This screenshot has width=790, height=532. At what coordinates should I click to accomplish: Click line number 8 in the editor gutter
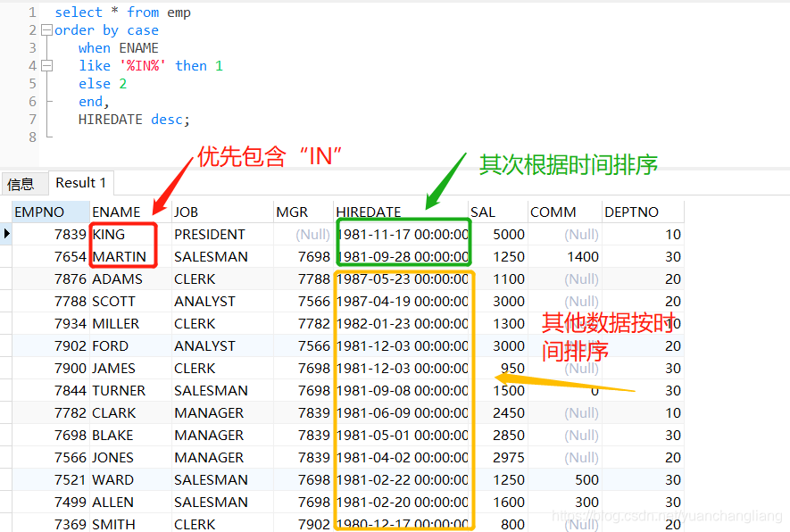coord(33,137)
